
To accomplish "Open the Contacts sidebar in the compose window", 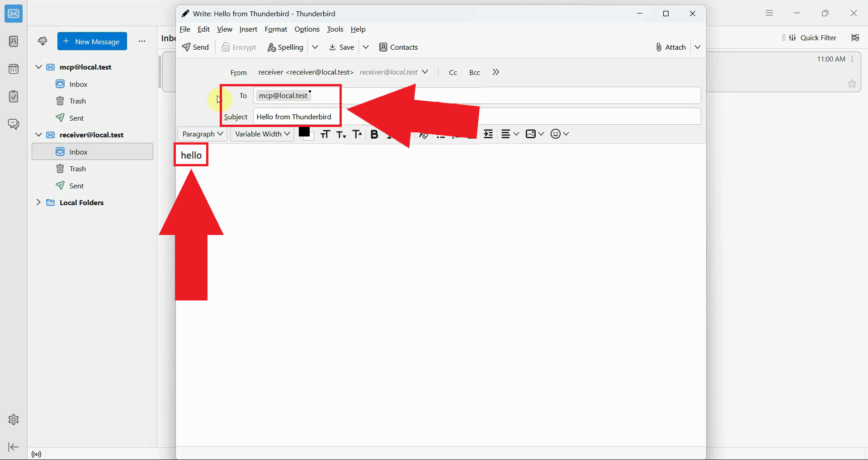I will [398, 47].
